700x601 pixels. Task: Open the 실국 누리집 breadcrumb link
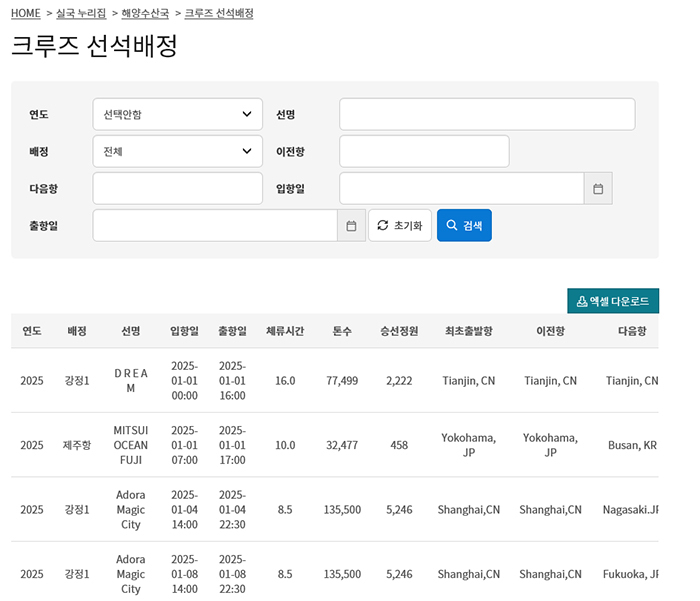[81, 13]
